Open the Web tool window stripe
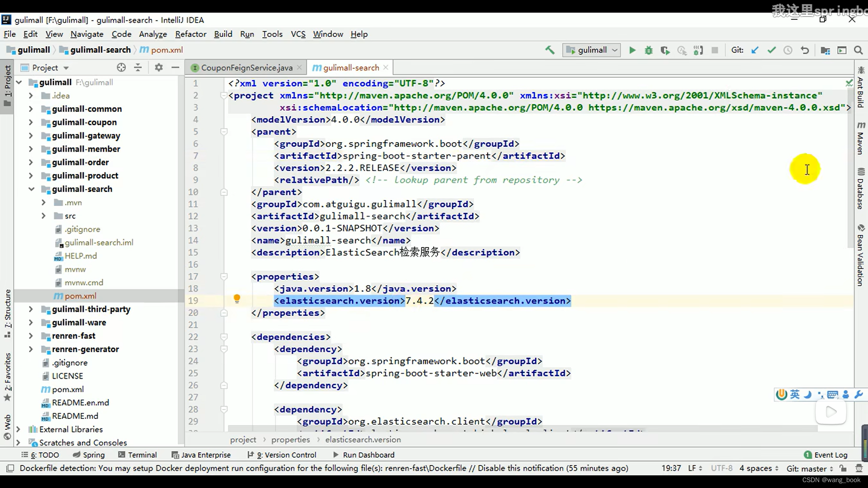The width and height of the screenshot is (868, 488). coord(7,427)
